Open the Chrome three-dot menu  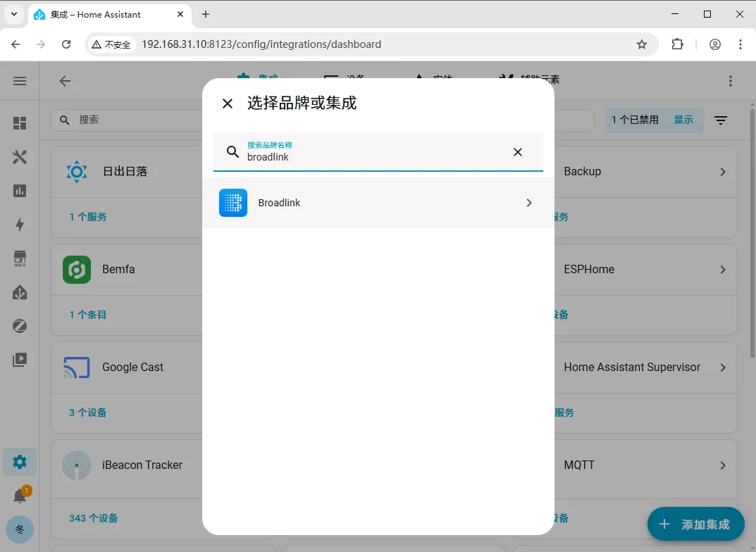[x=740, y=44]
